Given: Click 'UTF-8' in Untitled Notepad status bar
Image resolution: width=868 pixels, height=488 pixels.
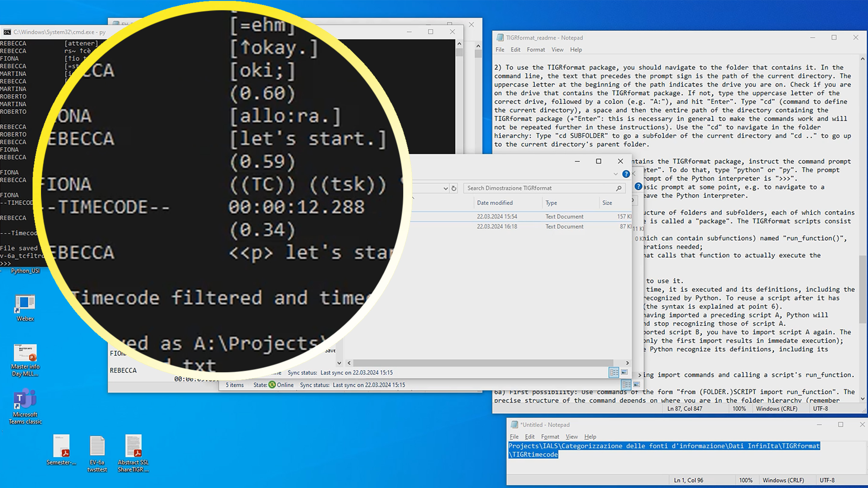Looking at the screenshot, I should [827, 480].
